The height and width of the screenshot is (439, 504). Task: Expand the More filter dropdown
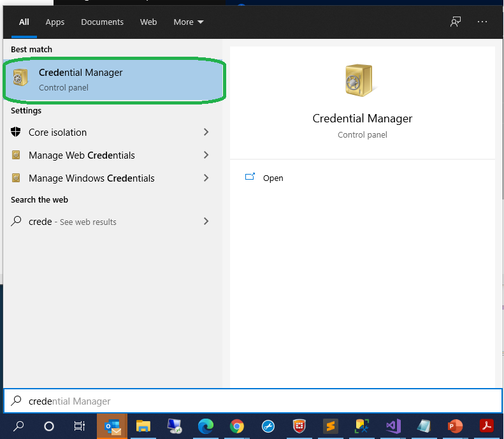pos(189,22)
